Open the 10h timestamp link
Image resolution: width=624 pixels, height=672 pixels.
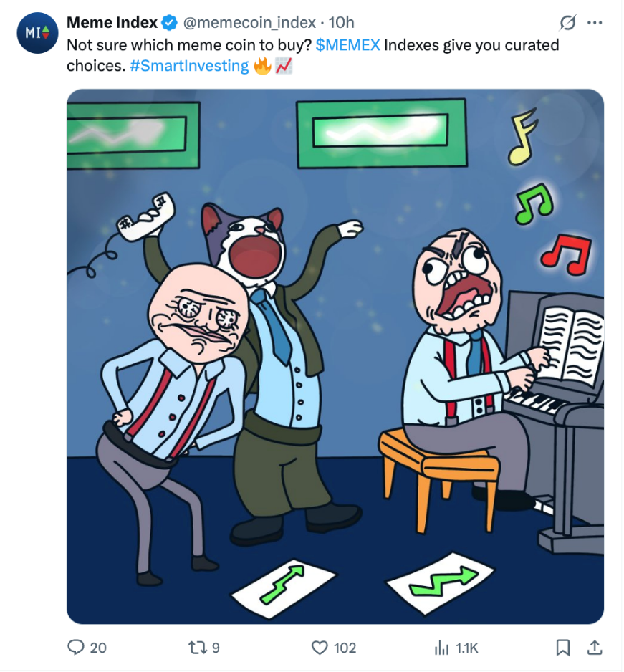point(341,22)
